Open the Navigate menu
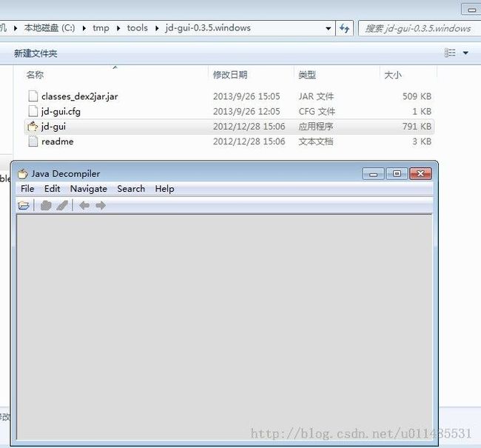481x448 pixels. click(89, 189)
